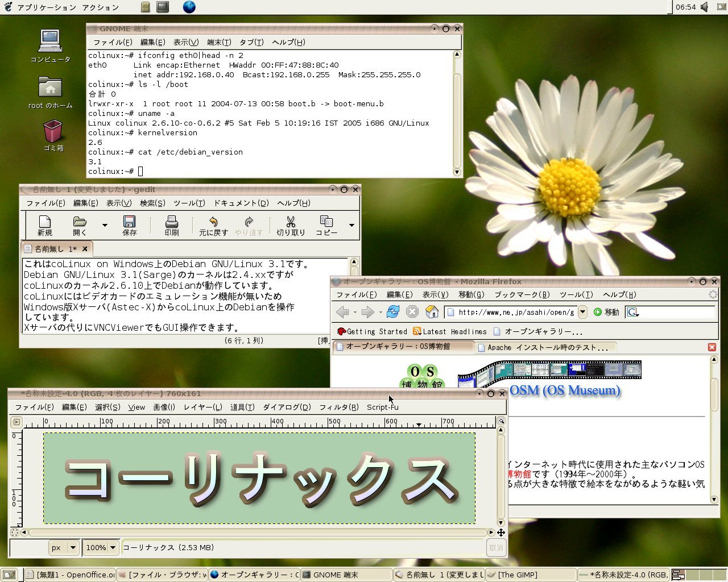
Task: Click GIMP zoom button at ruler corner
Action: point(501,421)
